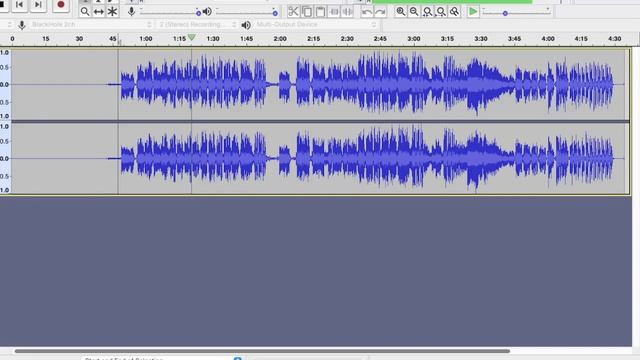Viewport: 640px width, 360px height.
Task: Click the green Play-at-Speed button
Action: [x=473, y=11]
